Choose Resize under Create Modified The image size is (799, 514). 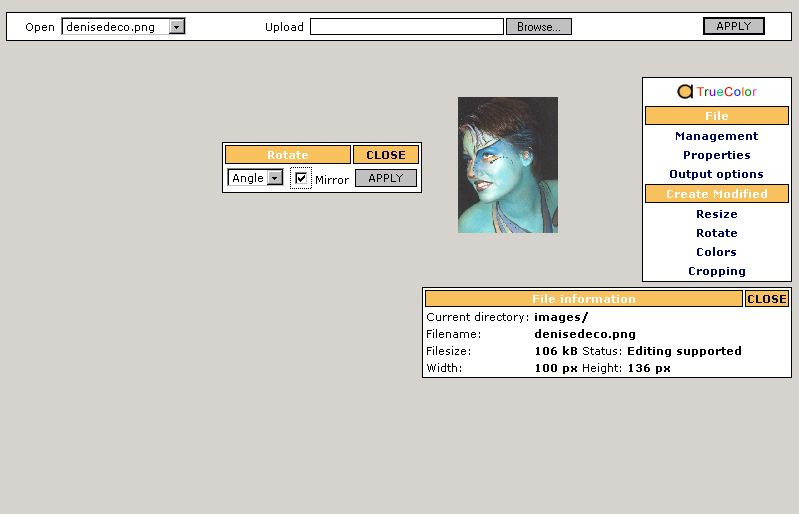coord(716,214)
